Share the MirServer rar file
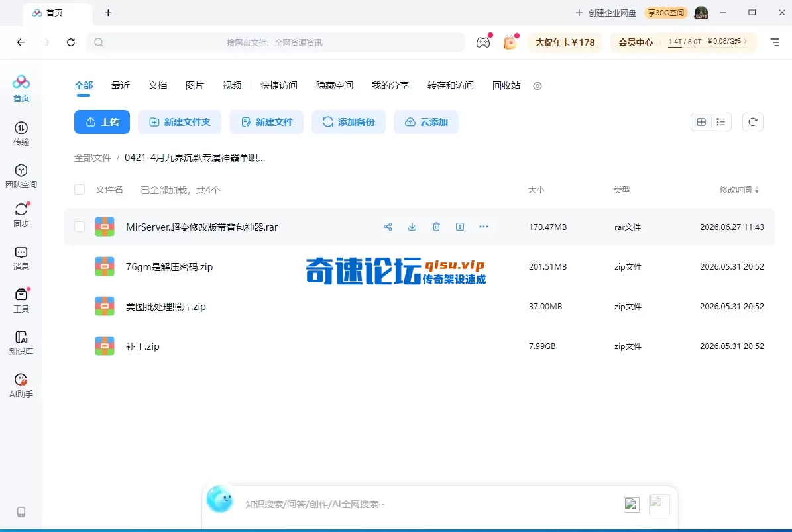The height and width of the screenshot is (532, 792). [388, 227]
